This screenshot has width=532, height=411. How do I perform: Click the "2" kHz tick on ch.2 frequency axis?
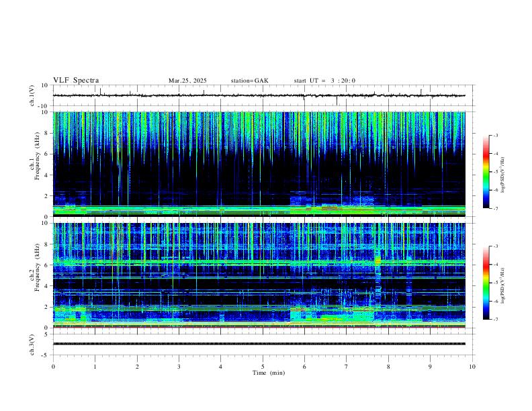[x=47, y=307]
